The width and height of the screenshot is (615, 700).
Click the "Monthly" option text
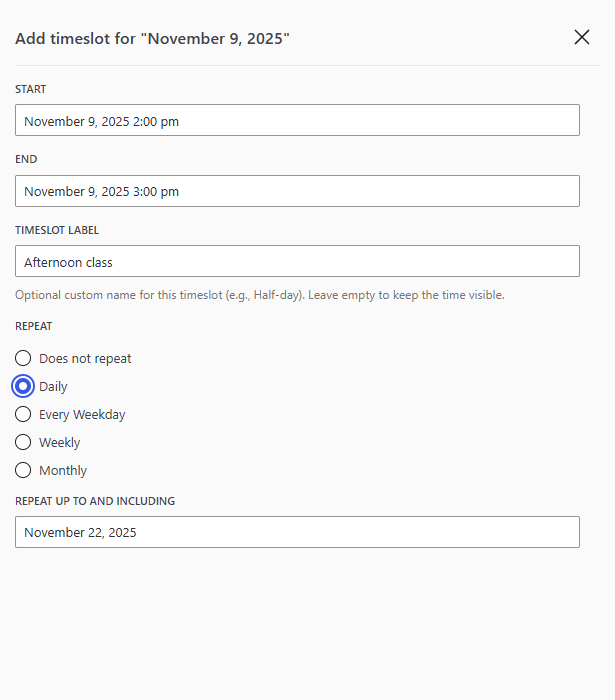click(63, 470)
